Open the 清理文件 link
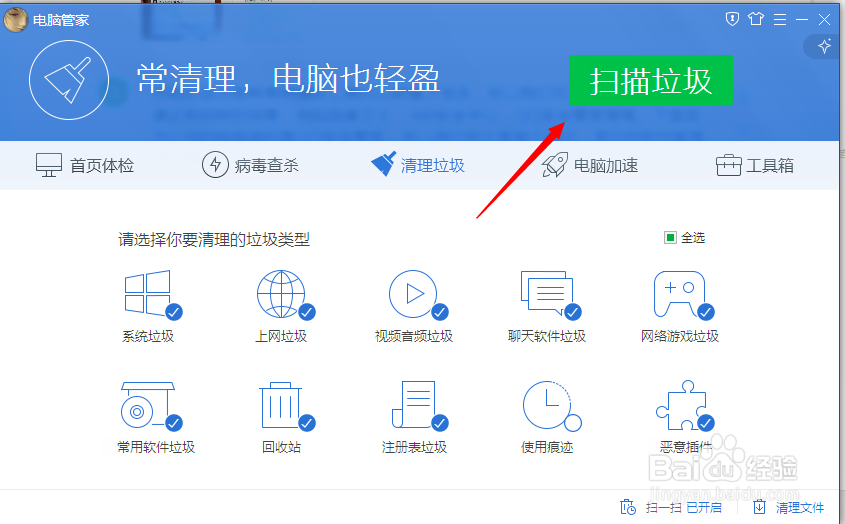 [x=800, y=507]
